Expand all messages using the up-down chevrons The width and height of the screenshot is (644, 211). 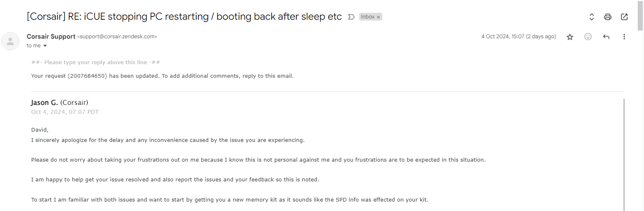coord(592,17)
